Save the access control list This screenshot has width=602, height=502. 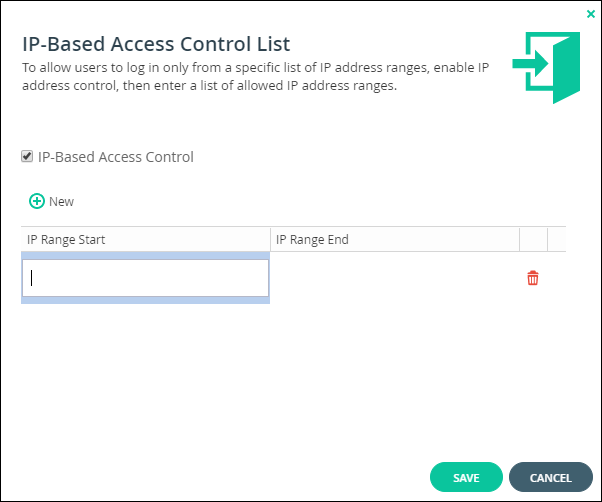pyautogui.click(x=466, y=477)
